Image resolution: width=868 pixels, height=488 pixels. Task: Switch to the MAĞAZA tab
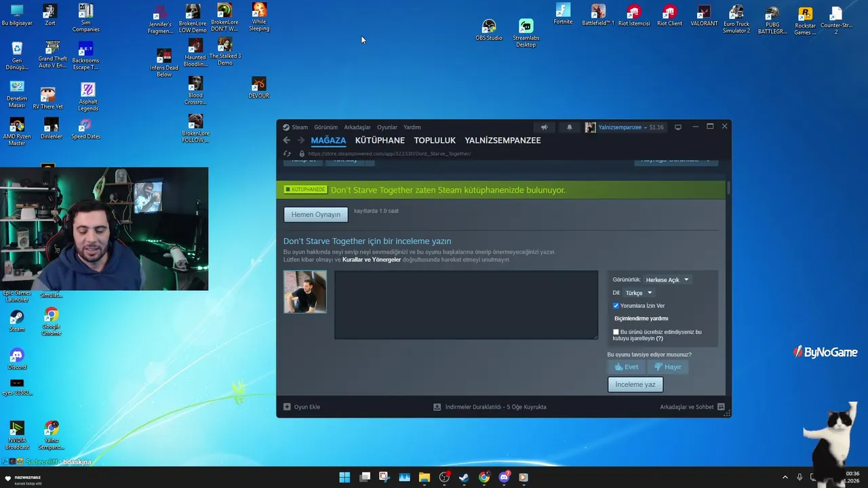click(328, 140)
